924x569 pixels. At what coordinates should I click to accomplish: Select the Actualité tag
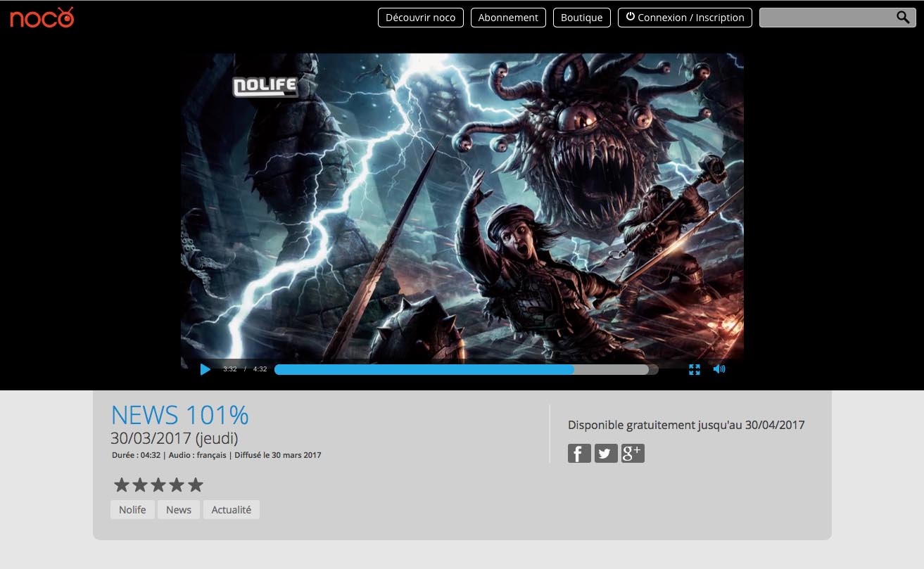(x=231, y=510)
